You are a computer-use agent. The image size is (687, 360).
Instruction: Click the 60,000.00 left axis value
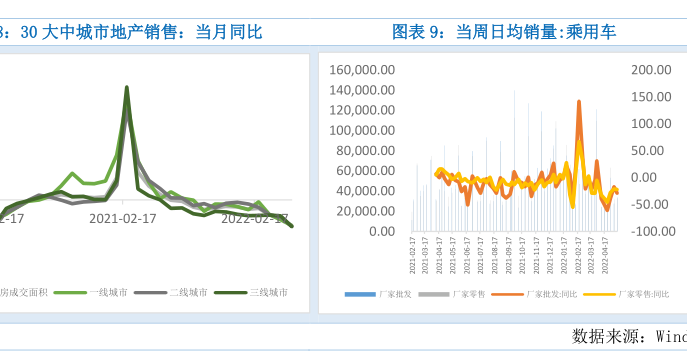[365, 170]
